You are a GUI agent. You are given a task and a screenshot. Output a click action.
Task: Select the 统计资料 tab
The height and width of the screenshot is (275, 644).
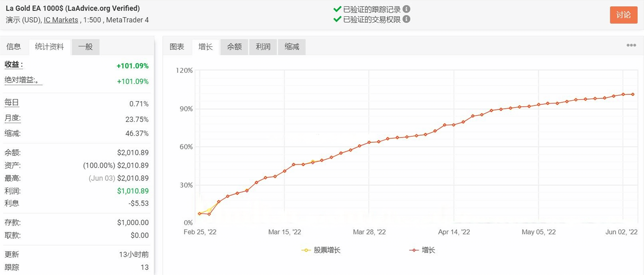(x=50, y=47)
